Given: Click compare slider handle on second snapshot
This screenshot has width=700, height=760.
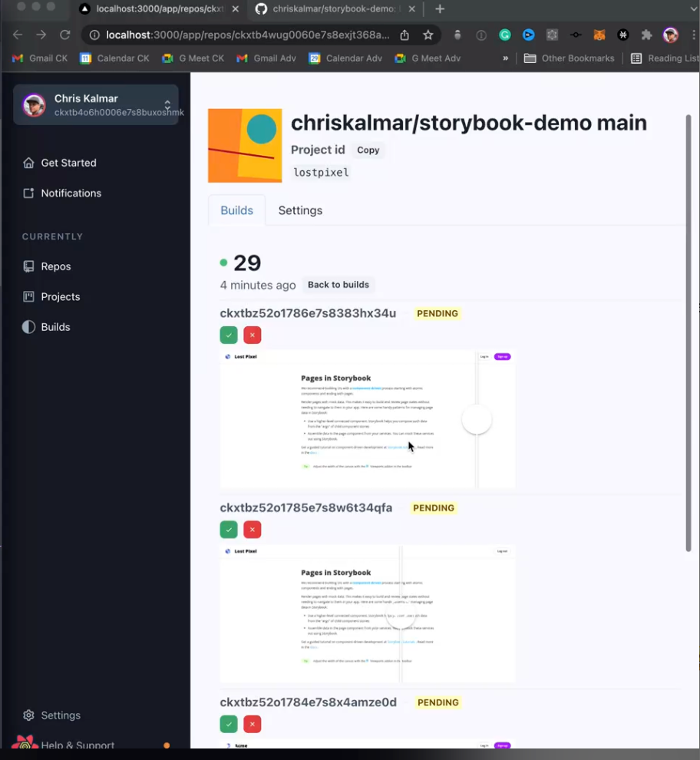Looking at the screenshot, I should click(x=401, y=615).
